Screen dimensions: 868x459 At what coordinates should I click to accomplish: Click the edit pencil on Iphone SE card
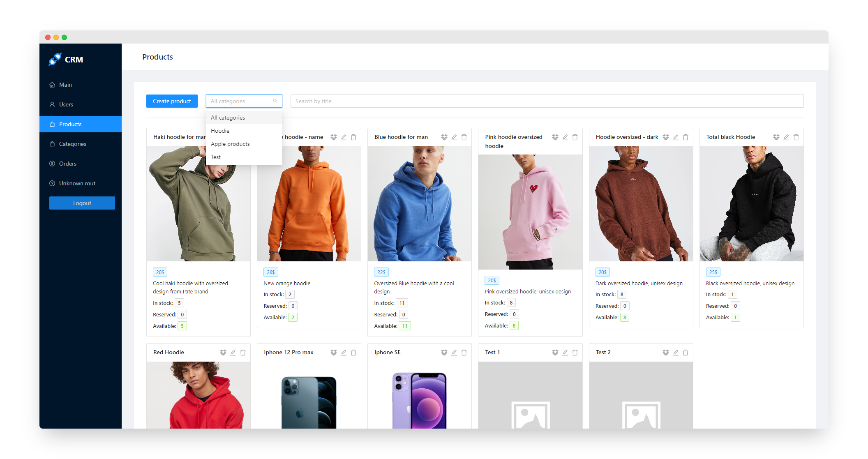pyautogui.click(x=454, y=353)
